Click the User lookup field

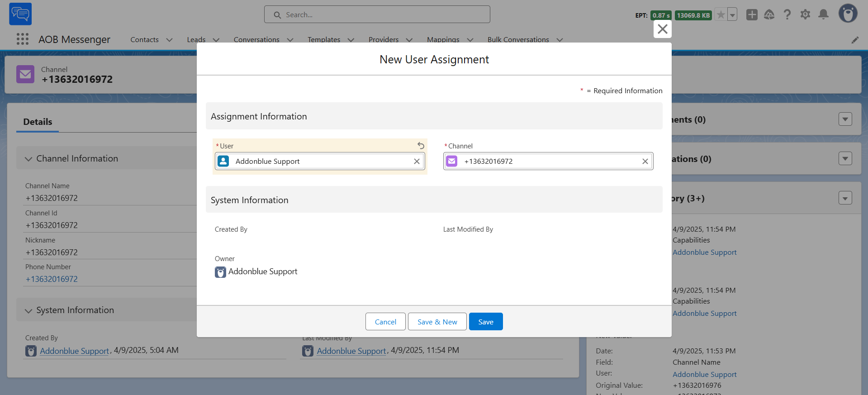(x=319, y=161)
